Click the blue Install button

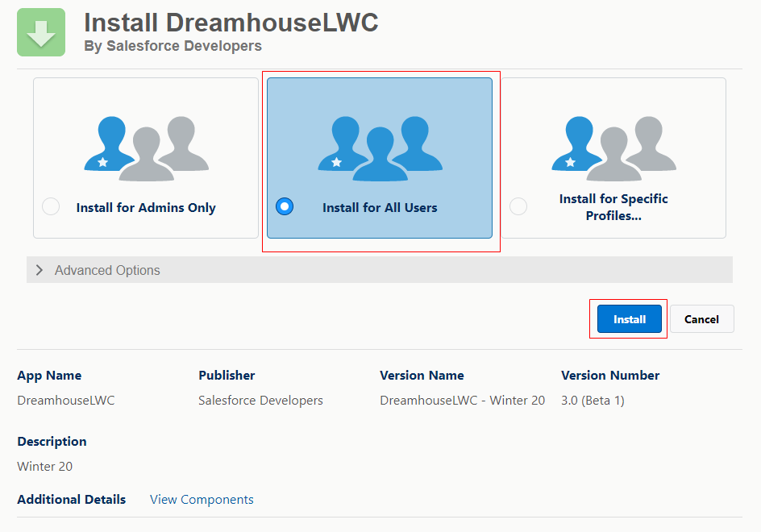630,319
